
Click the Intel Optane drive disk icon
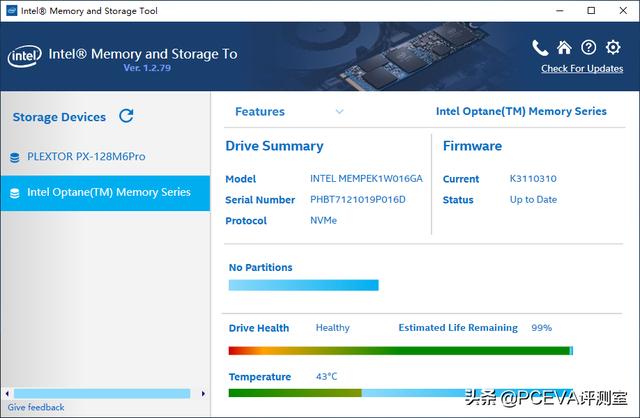pyautogui.click(x=14, y=193)
